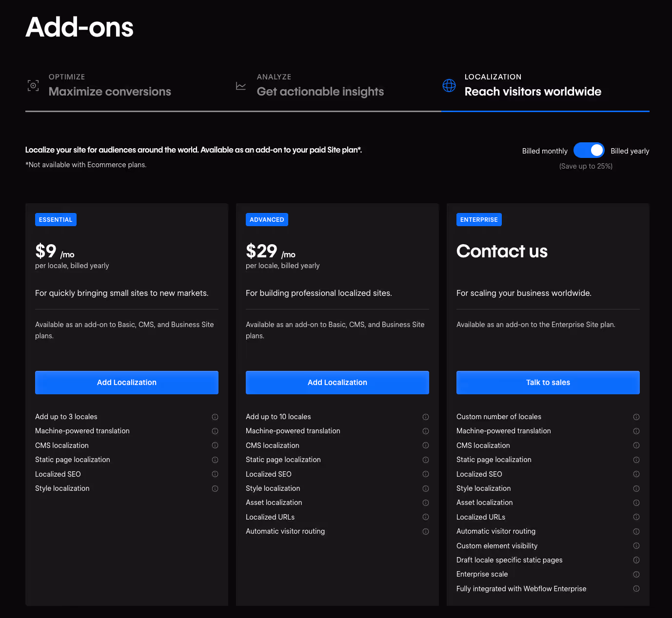672x618 pixels.
Task: Click info icon for Localized SEO in Advanced
Action: tap(425, 474)
